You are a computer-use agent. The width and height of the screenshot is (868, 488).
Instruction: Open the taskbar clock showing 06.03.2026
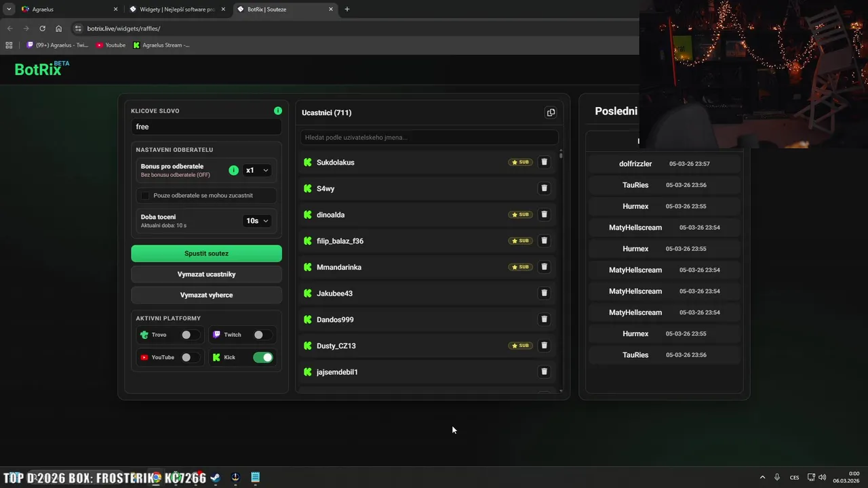pyautogui.click(x=847, y=477)
